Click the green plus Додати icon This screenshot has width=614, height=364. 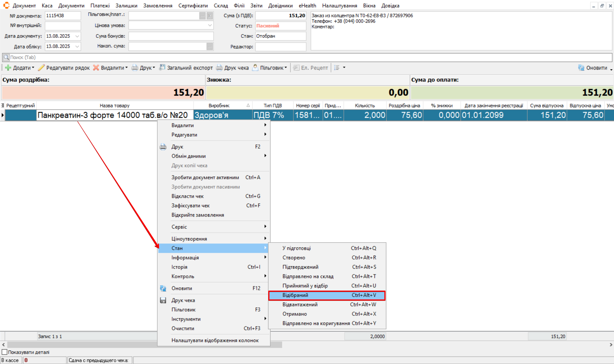tap(8, 68)
